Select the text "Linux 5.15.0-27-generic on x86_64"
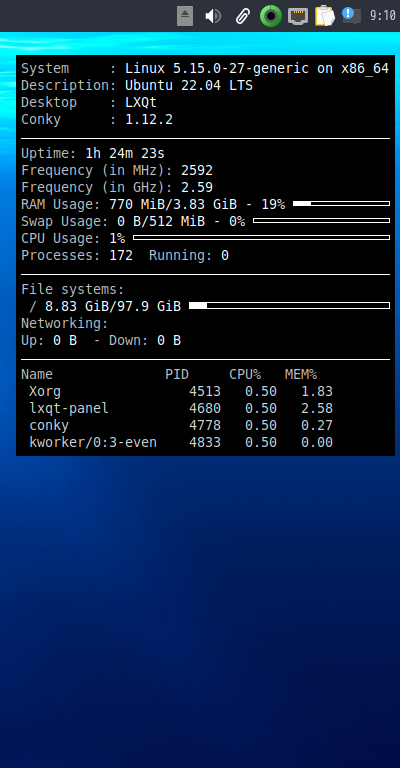 [x=257, y=69]
